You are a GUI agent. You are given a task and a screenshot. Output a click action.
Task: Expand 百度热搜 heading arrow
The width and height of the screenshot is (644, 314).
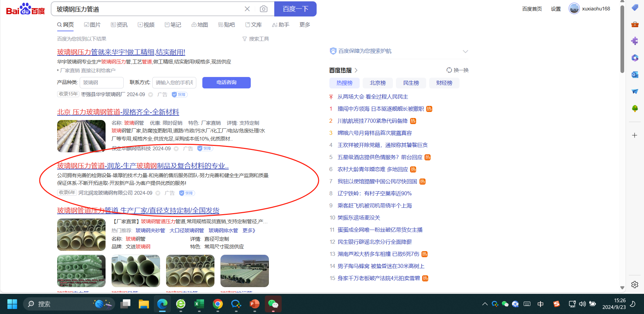click(356, 70)
